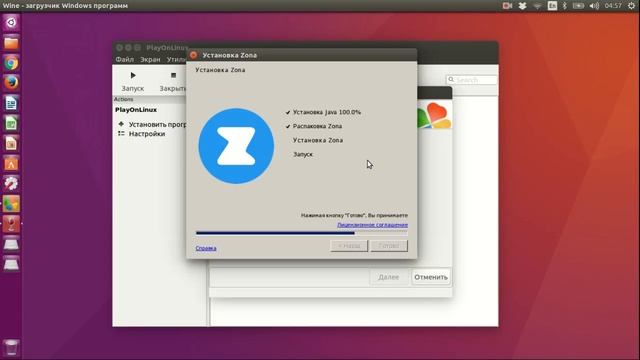Open the Утилиты menu in PlayOnLinux
Image resolution: width=640 pixels, height=360 pixels.
pos(176,60)
